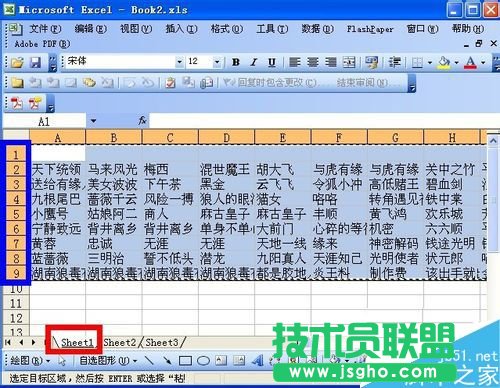
Task: Click the Open folder icon in the toolbar
Action: 17,62
